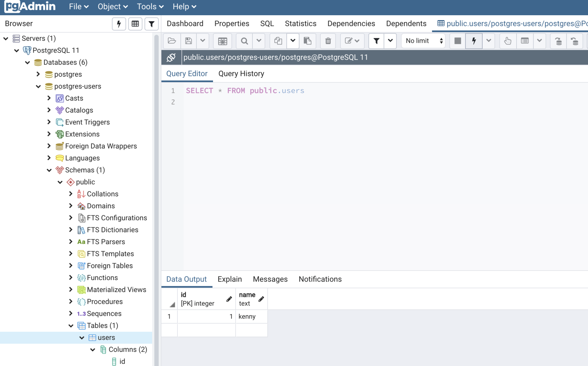The image size is (588, 366).
Task: Copy selected rows with the copy icon
Action: click(277, 41)
